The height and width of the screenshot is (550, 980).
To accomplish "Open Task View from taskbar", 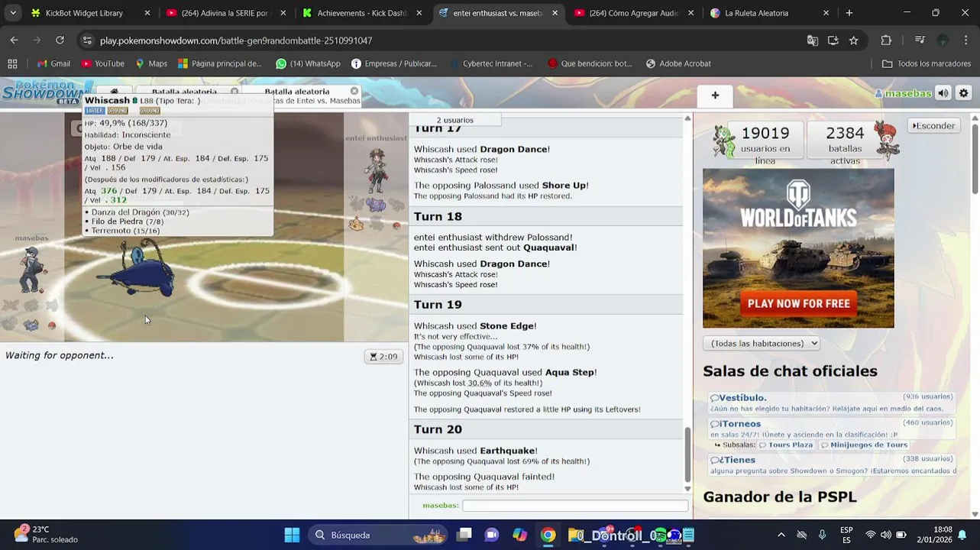I will [x=464, y=535].
